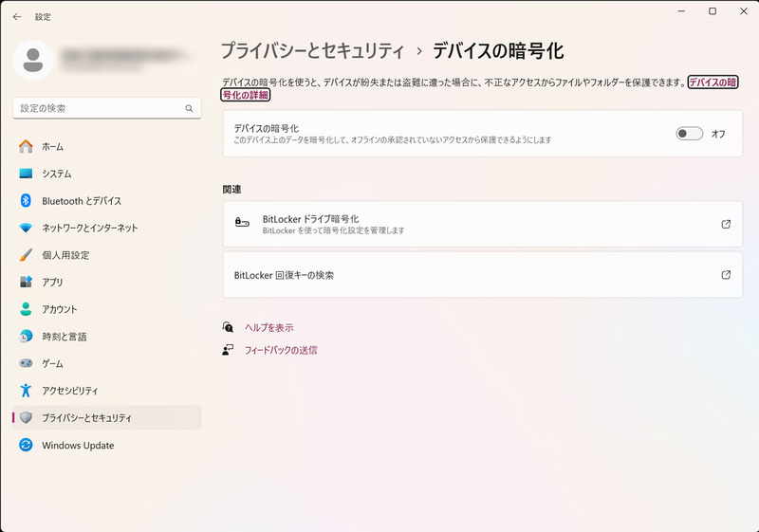This screenshot has width=759, height=532.
Task: Click the システム monitor icon
Action: [26, 174]
